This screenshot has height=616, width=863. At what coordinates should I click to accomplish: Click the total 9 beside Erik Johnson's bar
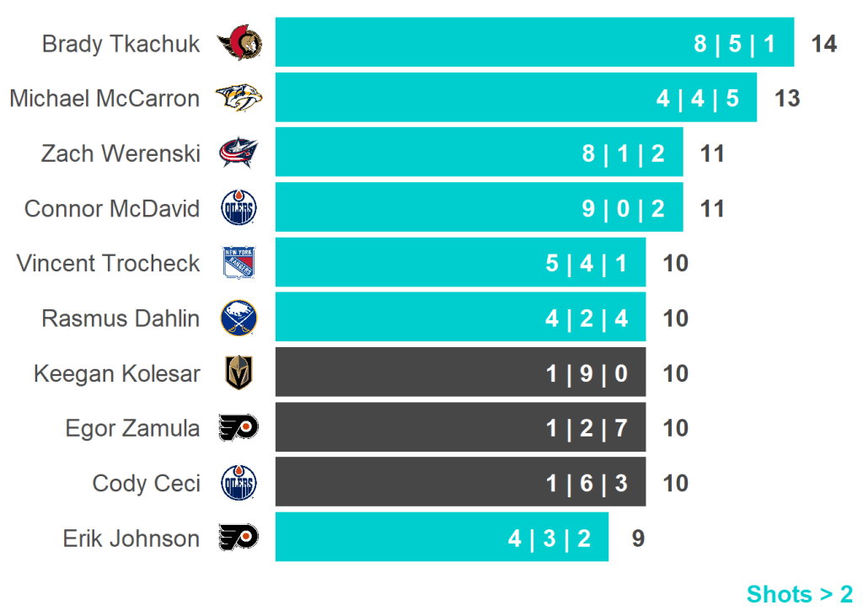coord(638,538)
